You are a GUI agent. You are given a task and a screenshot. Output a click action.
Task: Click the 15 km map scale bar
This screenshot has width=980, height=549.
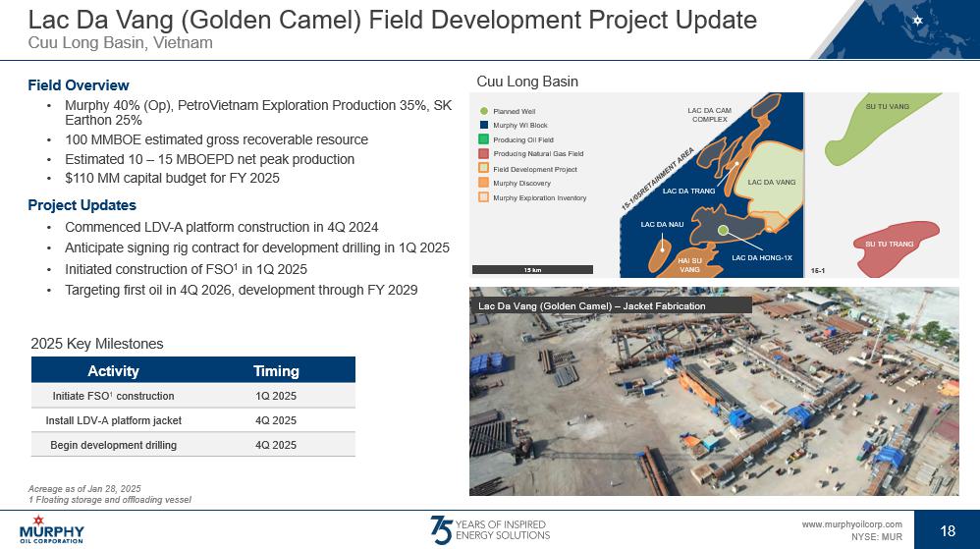tap(532, 269)
